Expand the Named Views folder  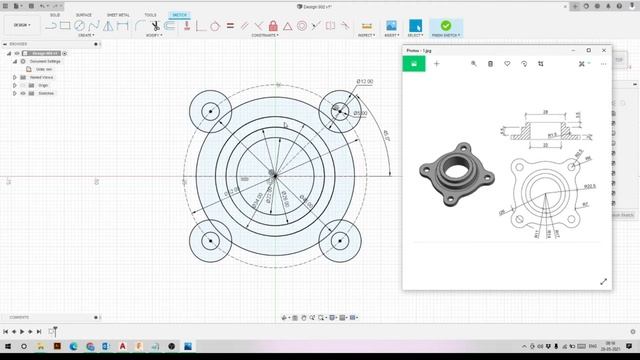click(x=15, y=77)
